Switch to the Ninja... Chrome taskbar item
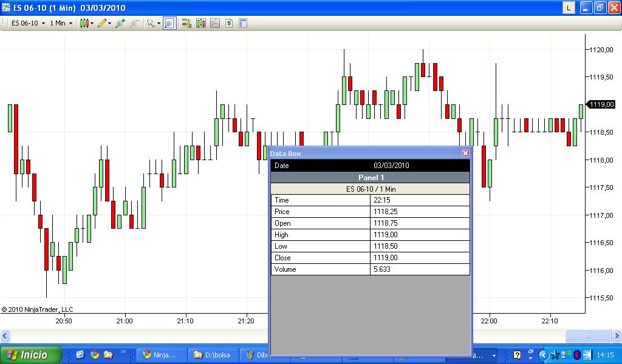The height and width of the screenshot is (364, 622). tap(161, 355)
